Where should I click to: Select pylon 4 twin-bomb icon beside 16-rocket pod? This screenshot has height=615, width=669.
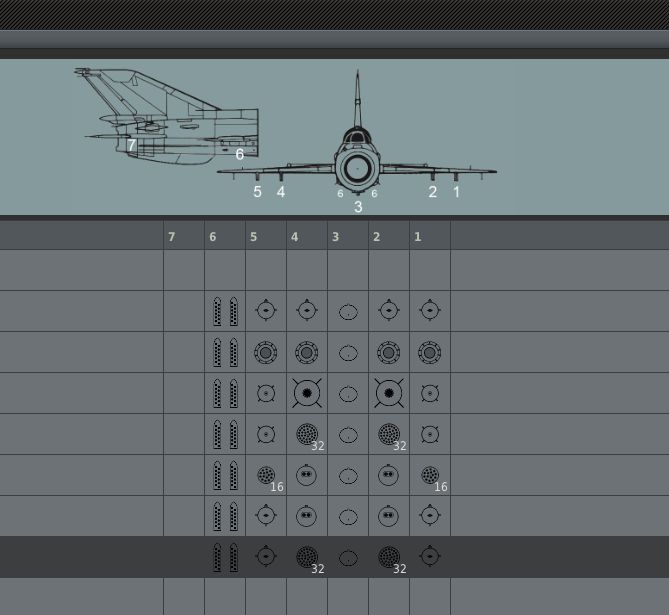tap(306, 475)
